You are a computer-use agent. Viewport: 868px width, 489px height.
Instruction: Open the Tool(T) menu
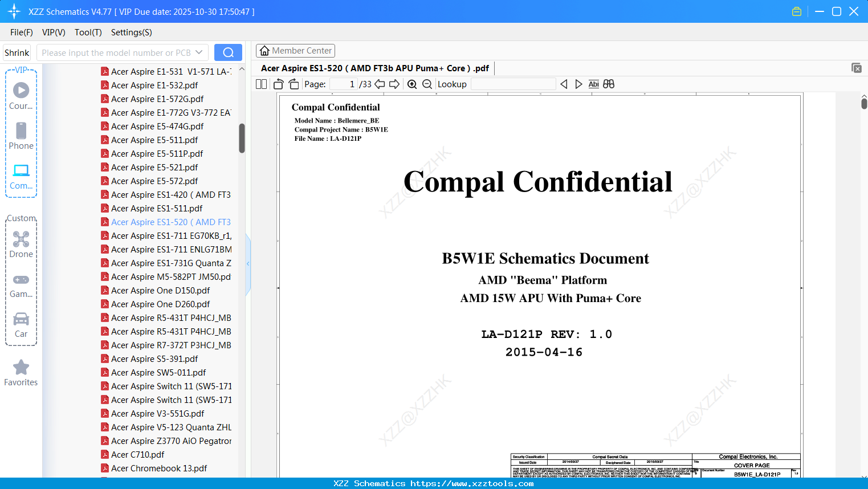tap(88, 32)
